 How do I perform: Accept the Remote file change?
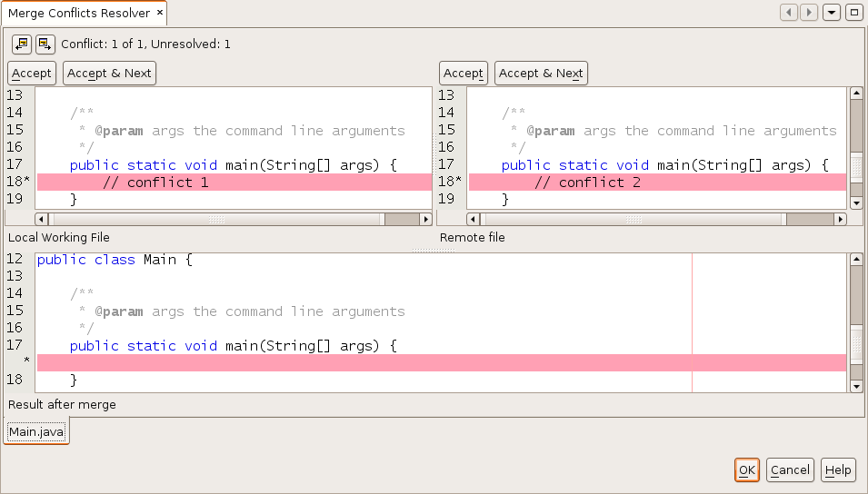(464, 73)
